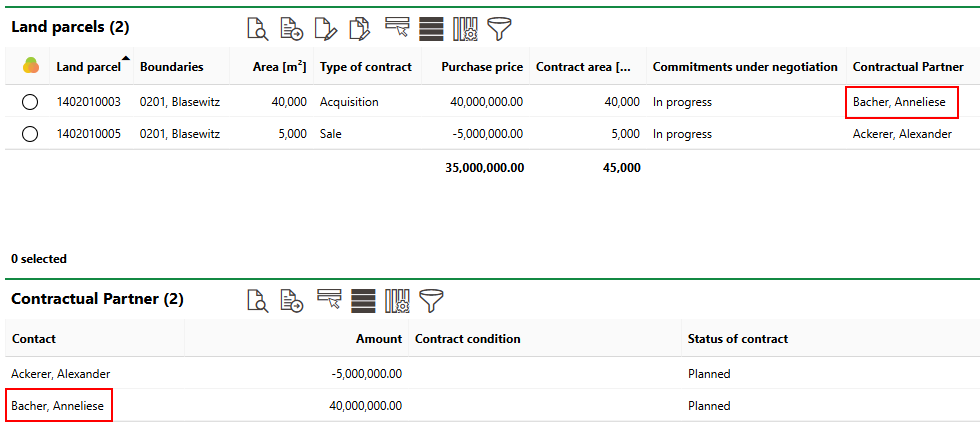Select the multiple documents edit icon in Land parcels
The width and height of the screenshot is (980, 431).
tap(360, 29)
